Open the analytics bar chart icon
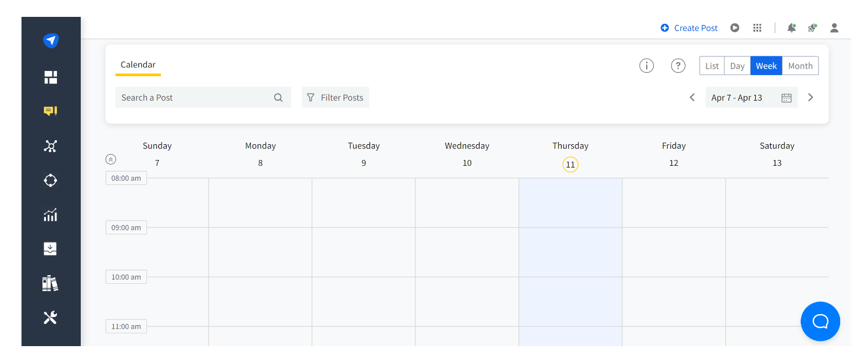 [51, 215]
